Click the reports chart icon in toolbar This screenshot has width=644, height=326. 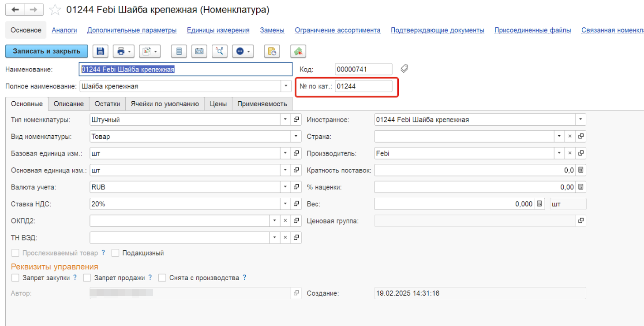(x=150, y=51)
